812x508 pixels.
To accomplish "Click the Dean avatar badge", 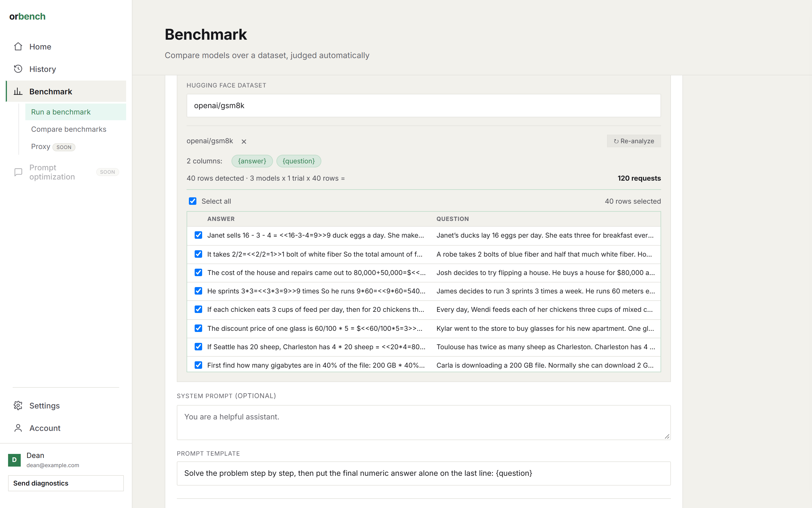I will [14, 460].
